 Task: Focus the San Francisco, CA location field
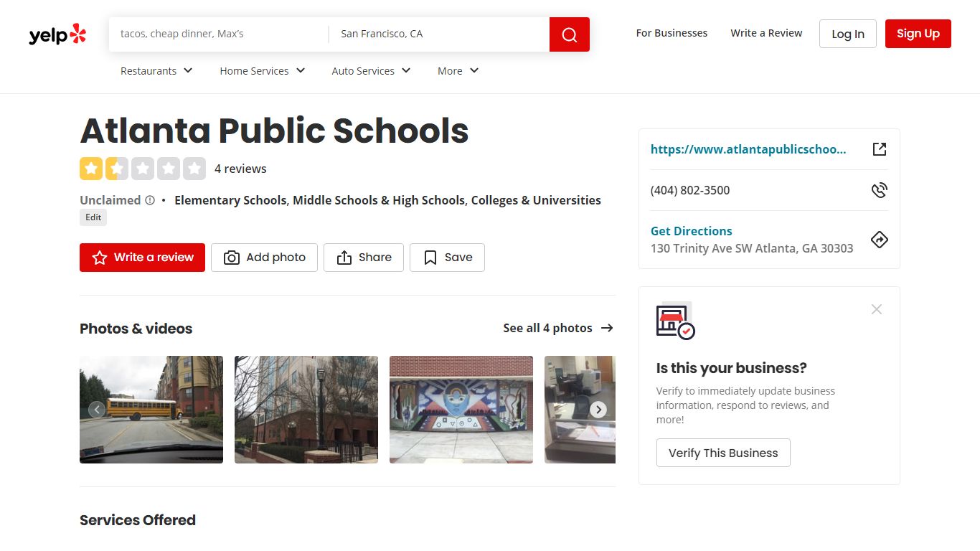click(439, 34)
